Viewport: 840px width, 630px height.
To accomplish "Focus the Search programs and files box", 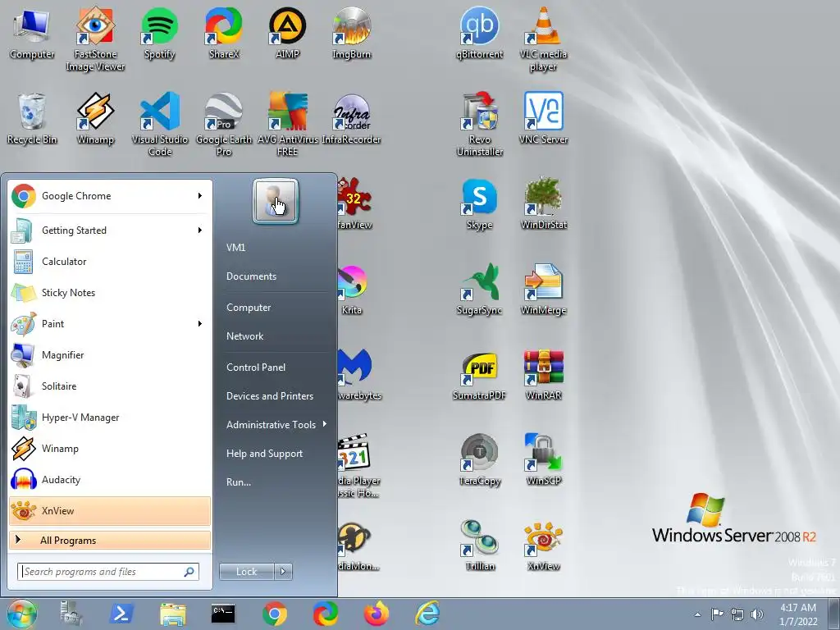I will [108, 572].
